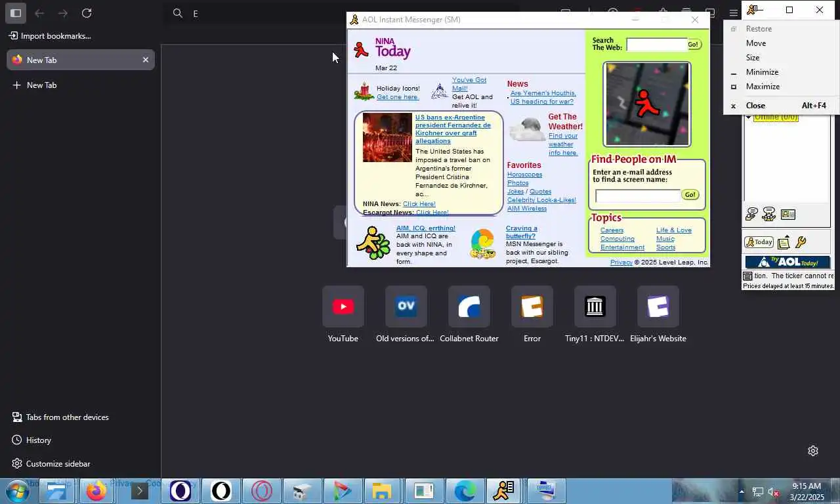Open File Explorer folder icon on taskbar

(x=382, y=491)
